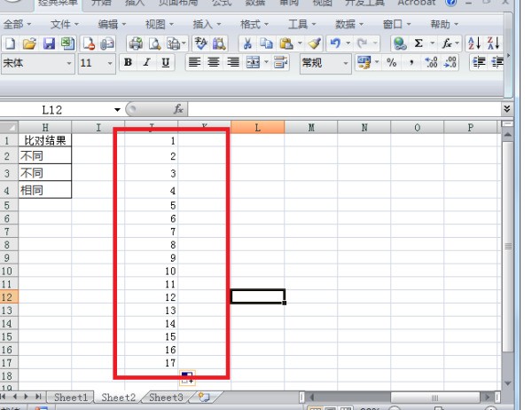Open the 数据 menu
The height and width of the screenshot is (410, 532).
[x=349, y=24]
